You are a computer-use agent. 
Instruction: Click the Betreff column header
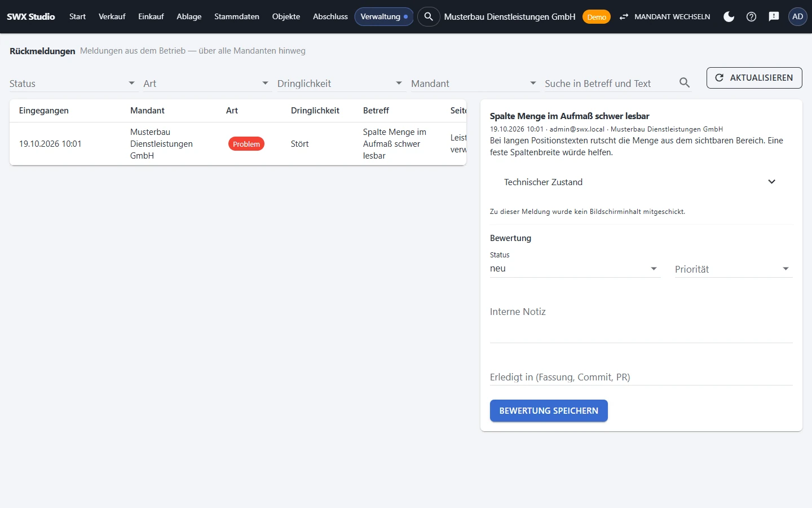click(x=376, y=111)
